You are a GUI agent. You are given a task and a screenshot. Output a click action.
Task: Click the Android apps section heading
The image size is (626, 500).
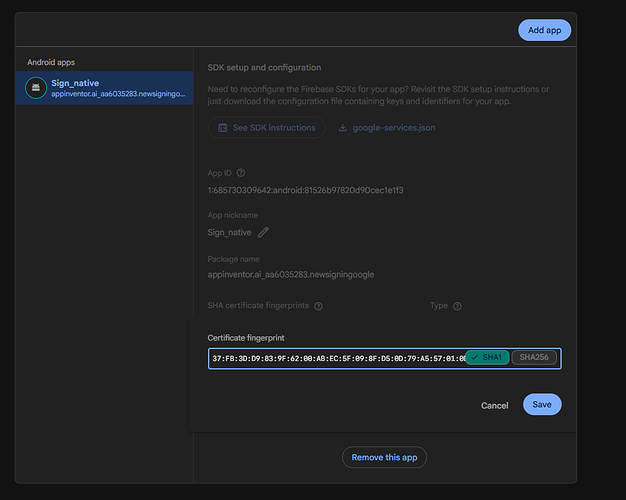(51, 62)
